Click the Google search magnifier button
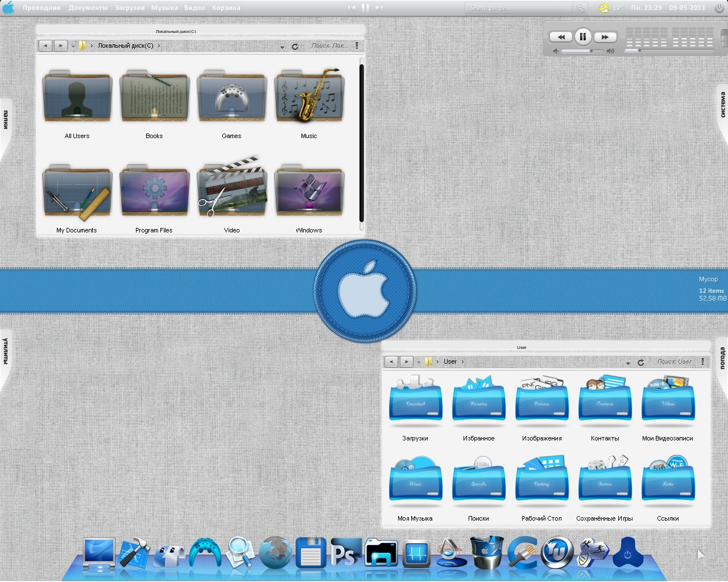The image size is (728, 582). 580,8
